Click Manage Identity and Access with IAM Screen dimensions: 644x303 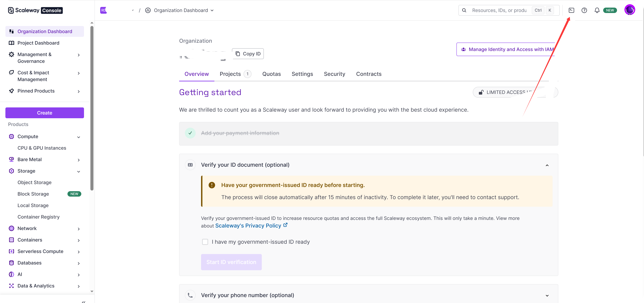point(506,49)
